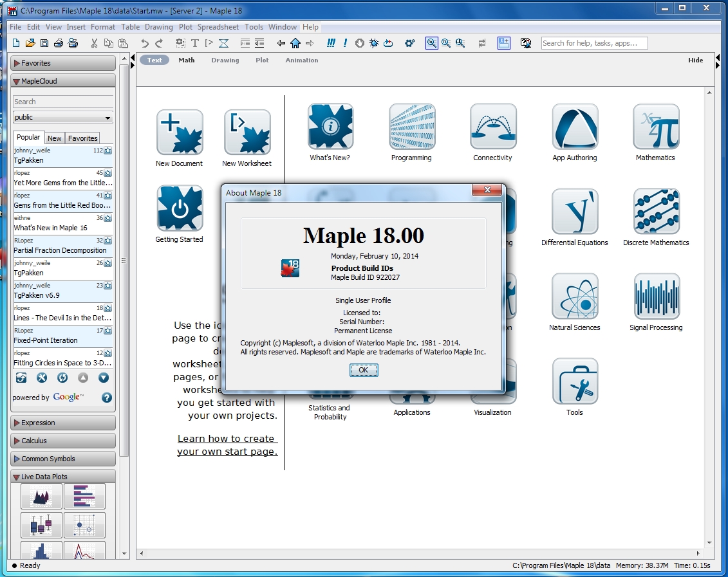Open the Format menu

coord(102,27)
